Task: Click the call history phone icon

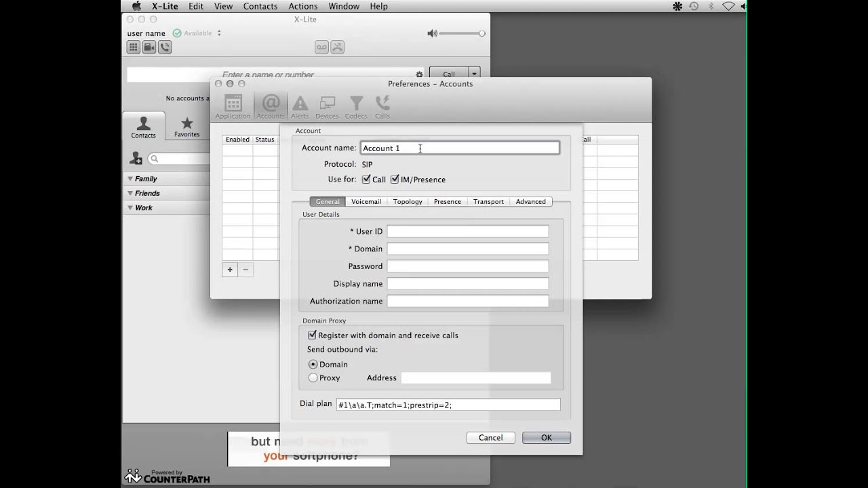Action: pos(164,47)
